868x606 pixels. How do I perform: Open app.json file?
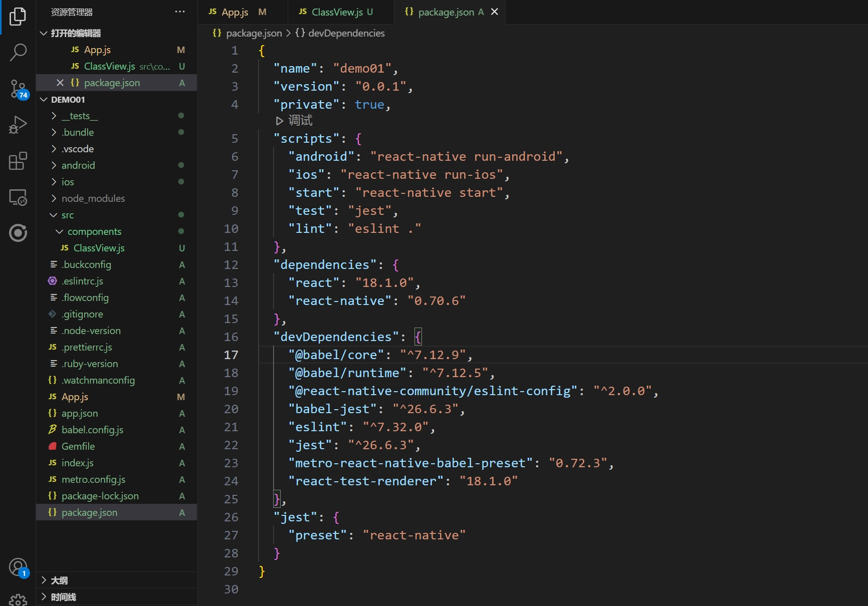click(116, 413)
